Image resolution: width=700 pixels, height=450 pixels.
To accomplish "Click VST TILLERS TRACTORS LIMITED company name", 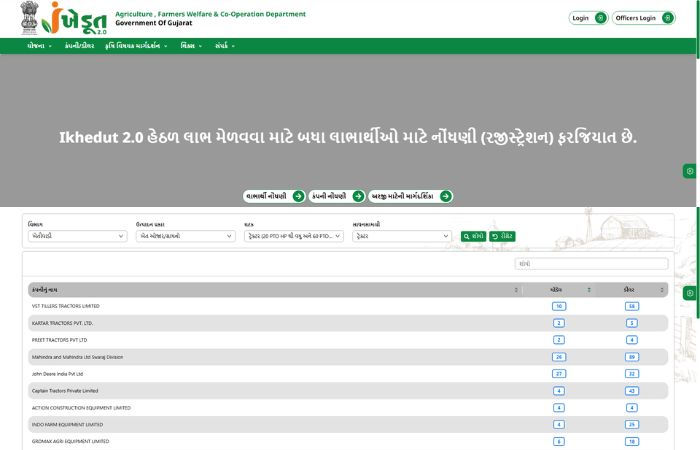I will tap(66, 306).
